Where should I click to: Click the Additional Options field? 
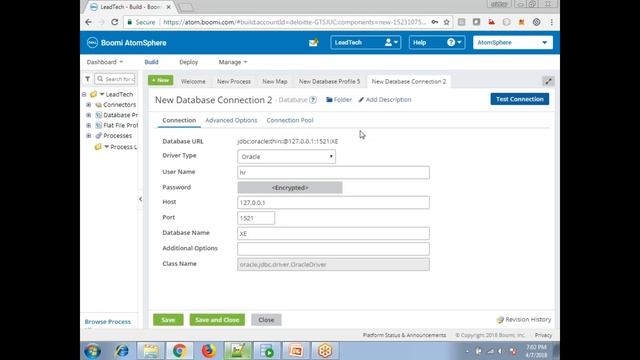pyautogui.click(x=333, y=249)
